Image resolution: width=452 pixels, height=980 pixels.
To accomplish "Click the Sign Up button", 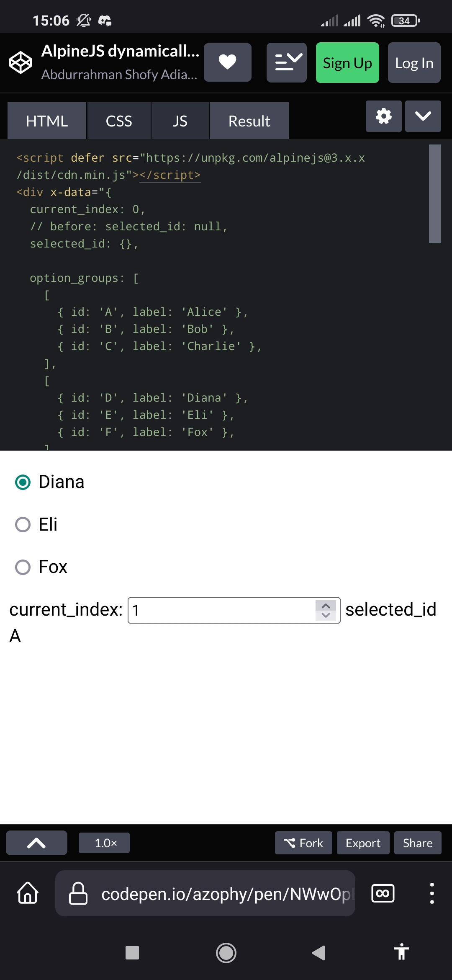I will coord(347,62).
